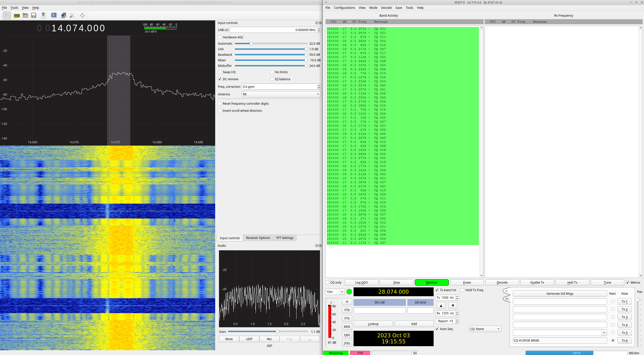Uncheck DC remove in Input controls
644x355 pixels.
point(220,79)
